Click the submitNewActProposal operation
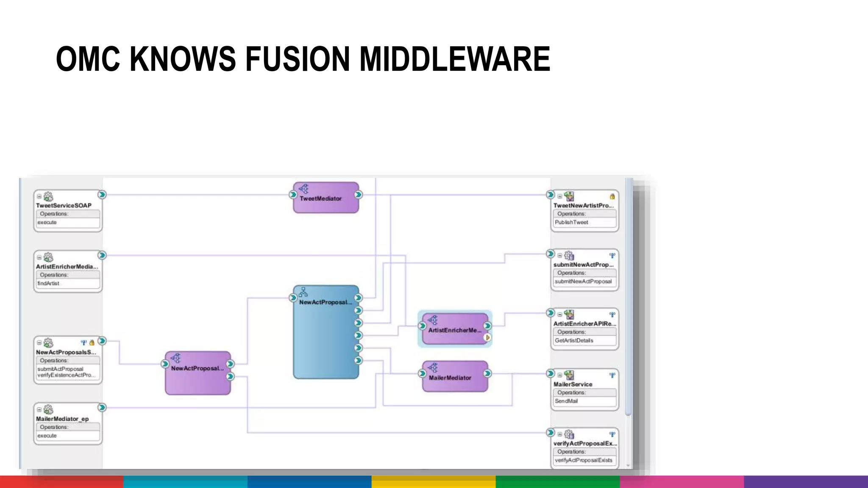The height and width of the screenshot is (488, 868). click(x=584, y=282)
